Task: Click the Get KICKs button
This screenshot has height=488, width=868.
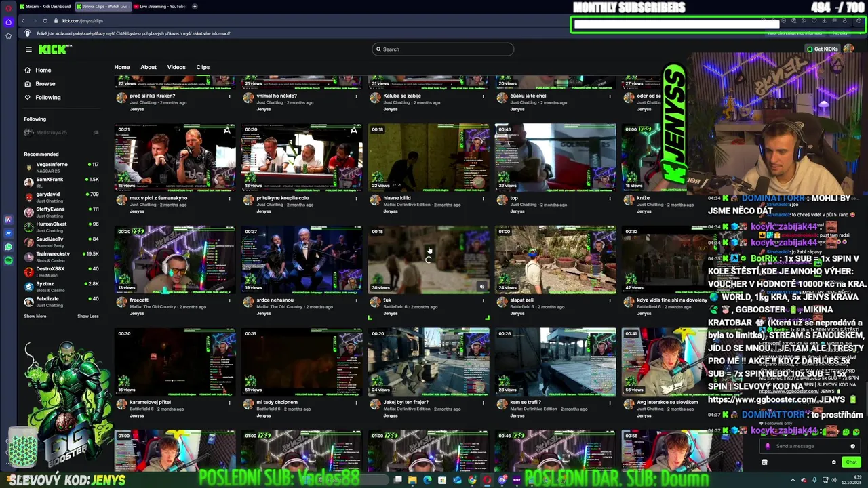Action: point(822,49)
